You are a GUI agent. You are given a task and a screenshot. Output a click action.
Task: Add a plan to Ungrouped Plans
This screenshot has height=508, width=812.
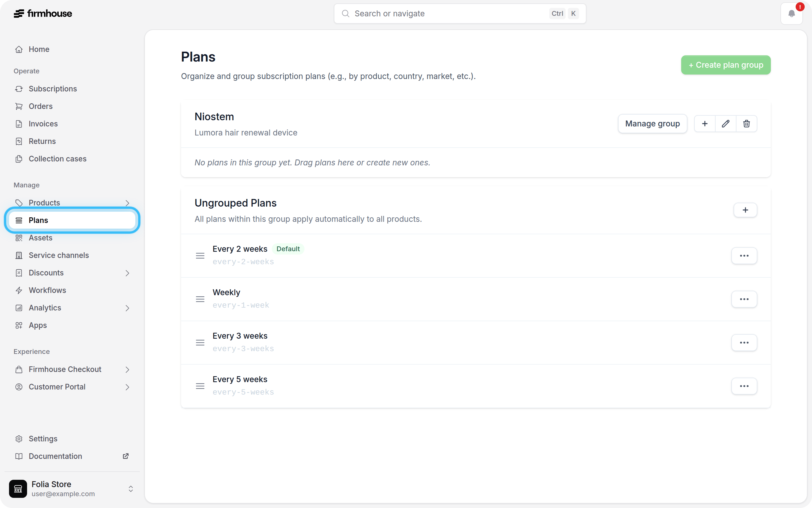pyautogui.click(x=745, y=210)
